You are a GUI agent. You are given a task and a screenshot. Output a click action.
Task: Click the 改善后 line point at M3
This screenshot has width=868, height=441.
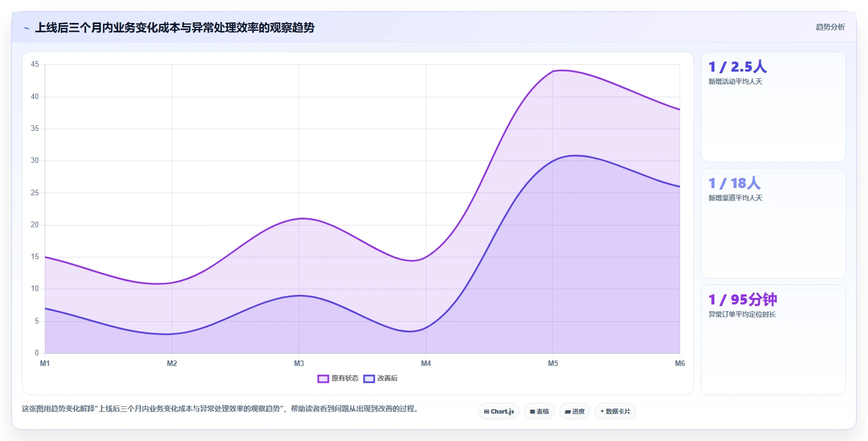(299, 295)
